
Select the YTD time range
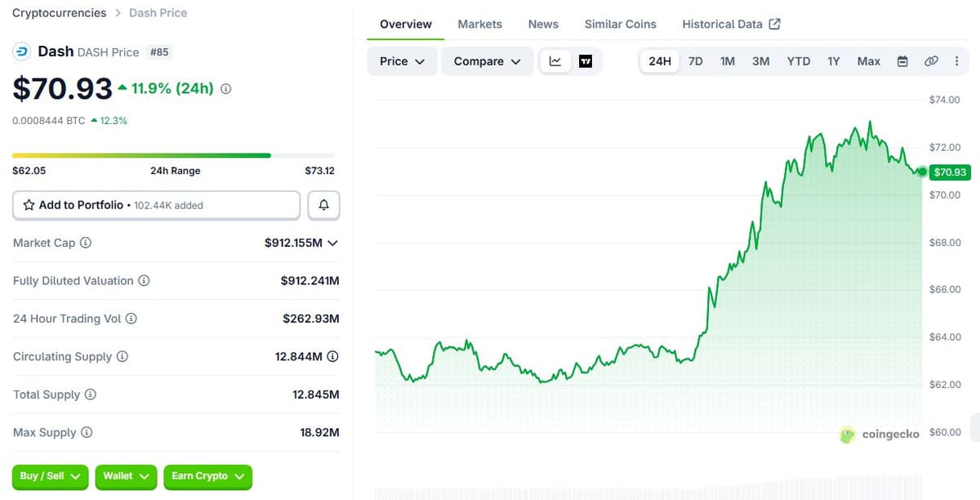click(x=799, y=61)
